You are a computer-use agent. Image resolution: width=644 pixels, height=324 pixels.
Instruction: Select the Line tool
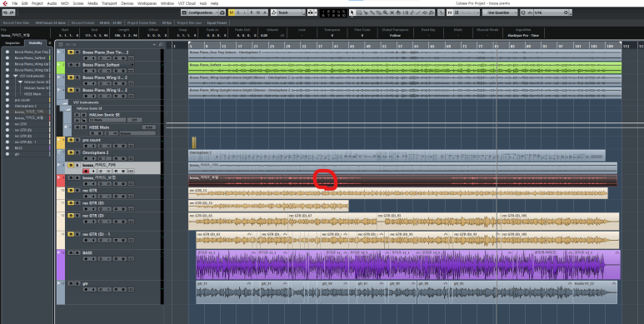pyautogui.click(x=418, y=12)
